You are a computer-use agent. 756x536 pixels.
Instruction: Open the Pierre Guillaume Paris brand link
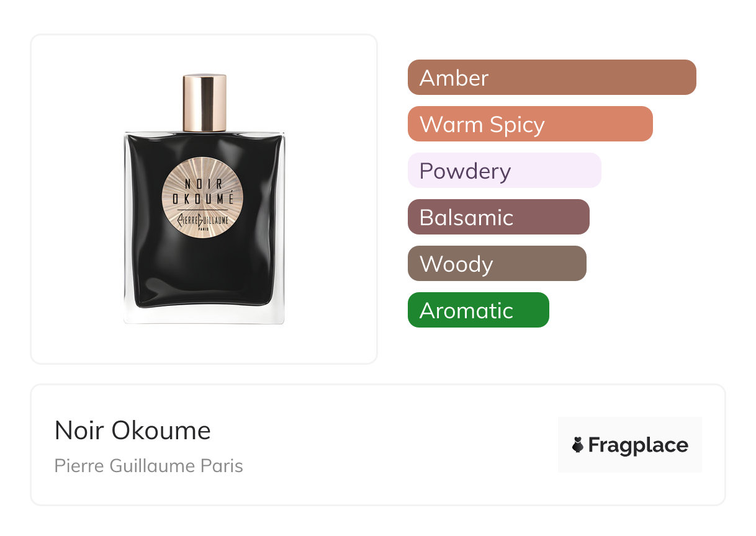coord(149,466)
